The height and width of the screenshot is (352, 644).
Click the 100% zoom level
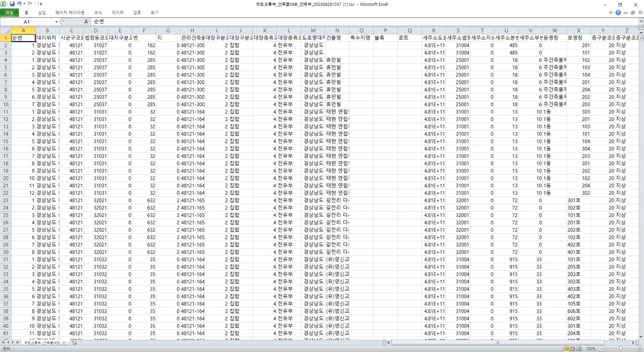[x=591, y=349]
